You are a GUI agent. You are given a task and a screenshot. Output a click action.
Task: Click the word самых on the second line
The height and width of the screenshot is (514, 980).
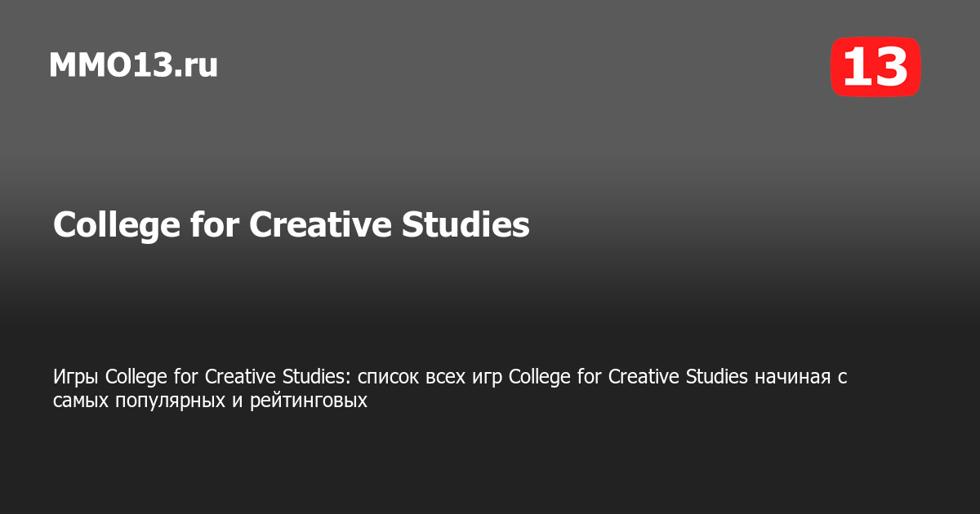tap(78, 401)
